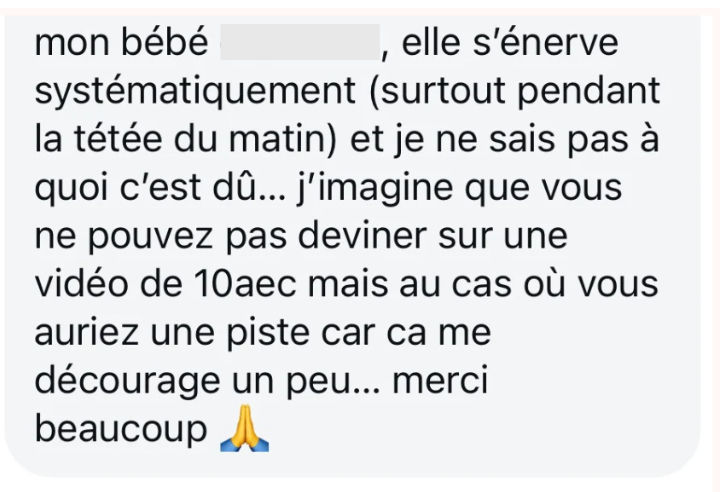Click the word "auriez"

click(87, 333)
